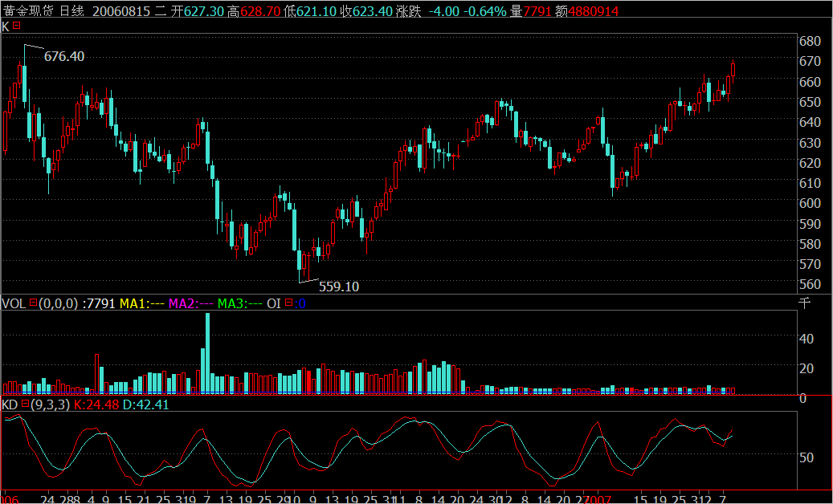
Task: Click the low price 621.10 value
Action: pos(316,11)
